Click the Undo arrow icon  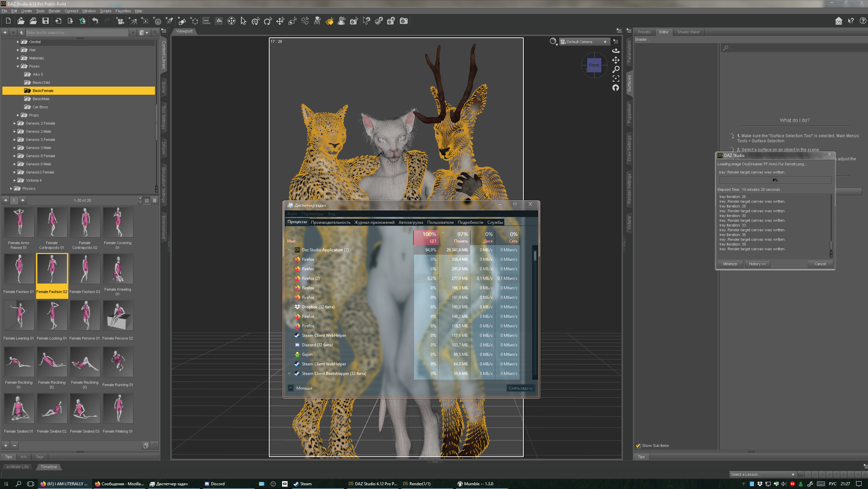95,21
